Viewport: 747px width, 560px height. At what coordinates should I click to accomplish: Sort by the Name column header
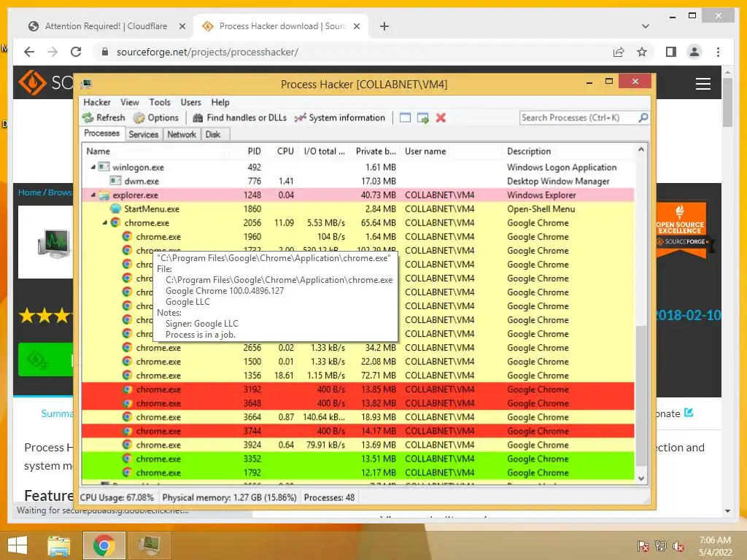click(155, 151)
